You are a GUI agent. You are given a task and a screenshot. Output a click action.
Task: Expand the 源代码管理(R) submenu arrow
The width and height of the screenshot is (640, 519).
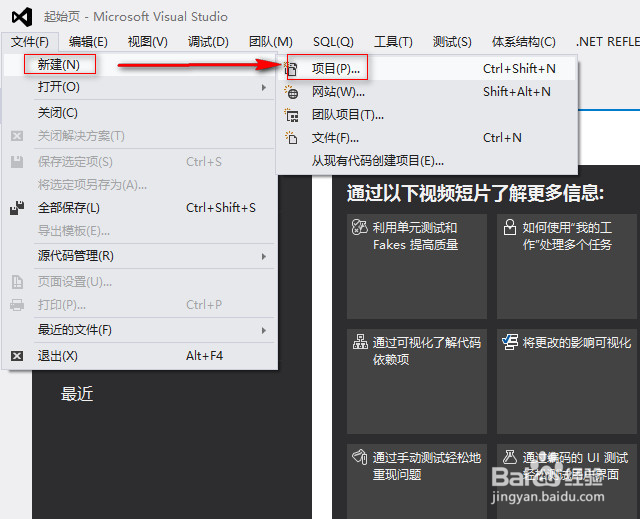[x=264, y=256]
